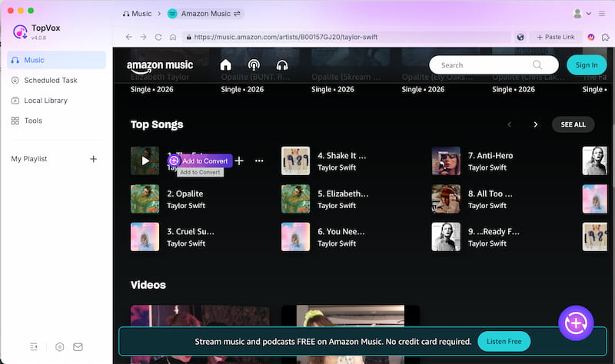Open the extensions puzzle icon
The width and height of the screenshot is (615, 364).
coord(606,37)
